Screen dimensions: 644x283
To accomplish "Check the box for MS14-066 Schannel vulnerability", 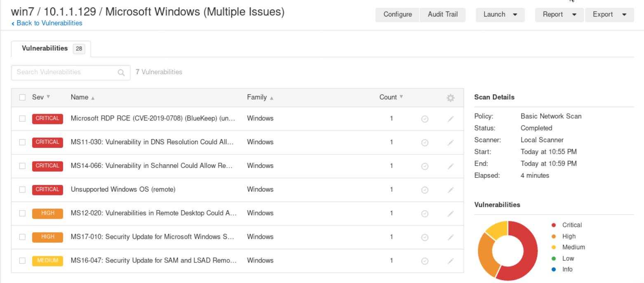I will (22, 166).
